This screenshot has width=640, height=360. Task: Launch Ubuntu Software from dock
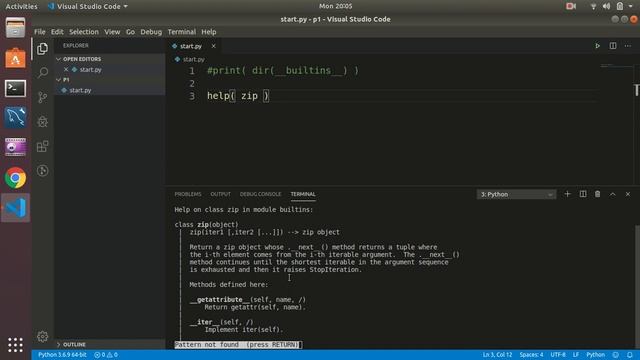click(16, 58)
